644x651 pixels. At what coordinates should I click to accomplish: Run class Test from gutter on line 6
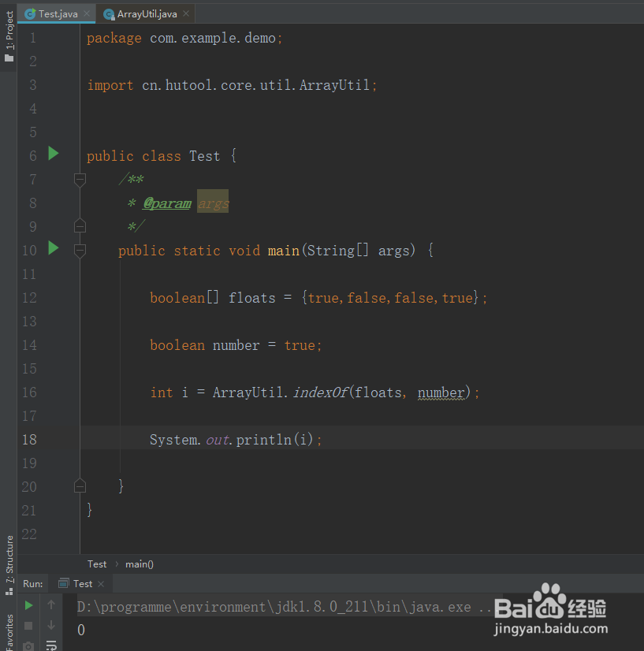point(54,154)
